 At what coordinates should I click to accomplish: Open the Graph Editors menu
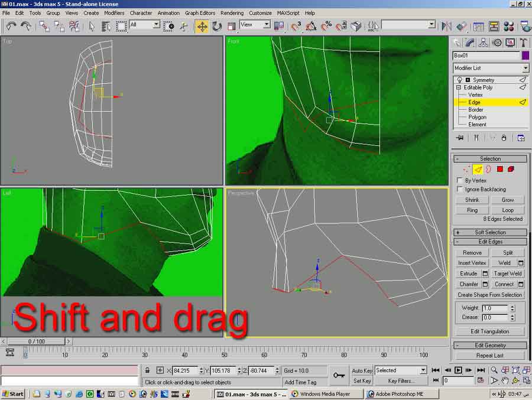pos(200,13)
